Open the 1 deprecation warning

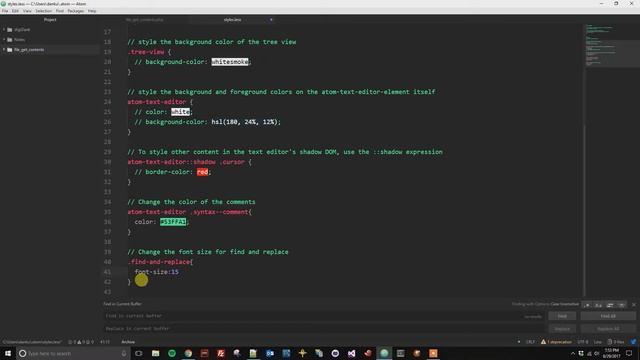point(556,342)
